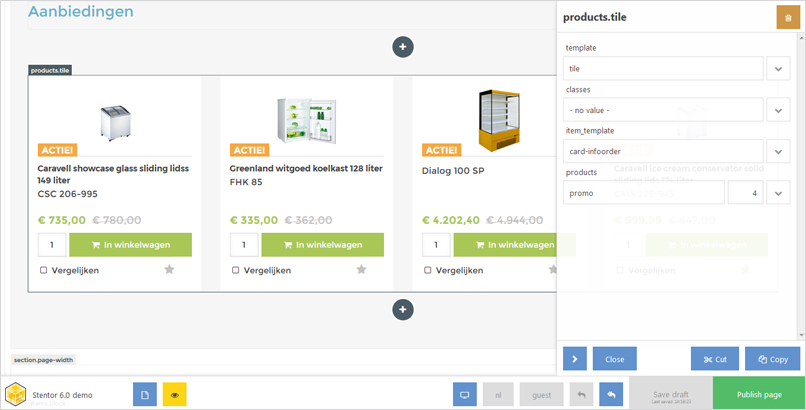Click the single undo arrow icon
This screenshot has height=410, width=806.
(x=581, y=395)
